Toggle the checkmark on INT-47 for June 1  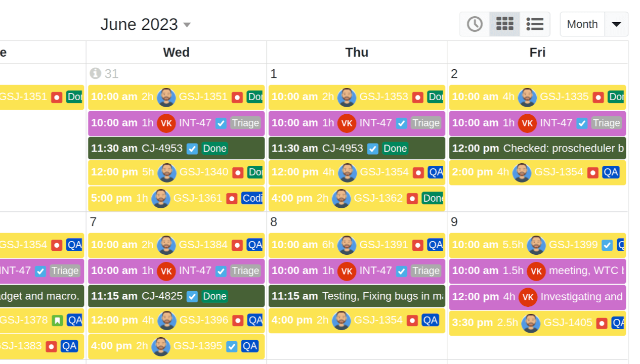(401, 123)
